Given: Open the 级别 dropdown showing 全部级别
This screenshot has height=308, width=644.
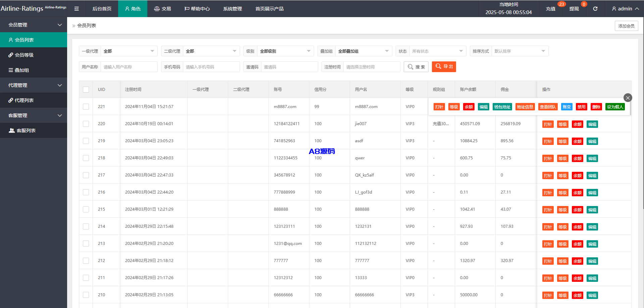Looking at the screenshot, I should [286, 51].
